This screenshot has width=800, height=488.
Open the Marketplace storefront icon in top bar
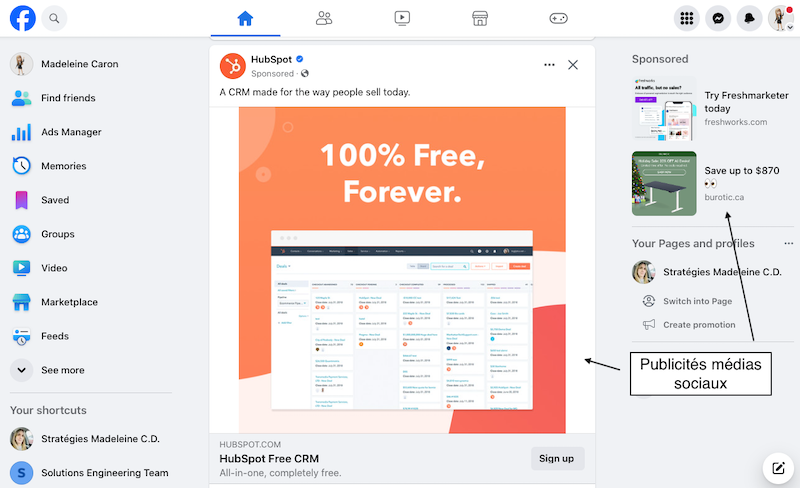click(x=480, y=18)
